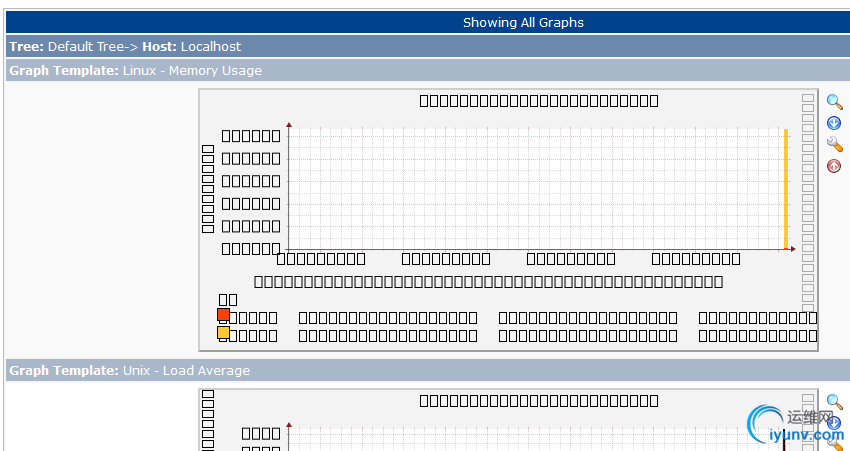The image size is (850, 451).
Task: Click the Showing All Graphs header bar
Action: pos(523,22)
